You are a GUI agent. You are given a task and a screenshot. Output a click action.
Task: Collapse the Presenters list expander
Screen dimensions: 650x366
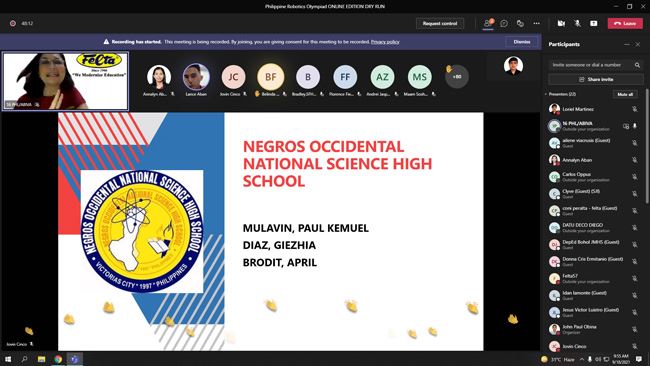pyautogui.click(x=546, y=95)
